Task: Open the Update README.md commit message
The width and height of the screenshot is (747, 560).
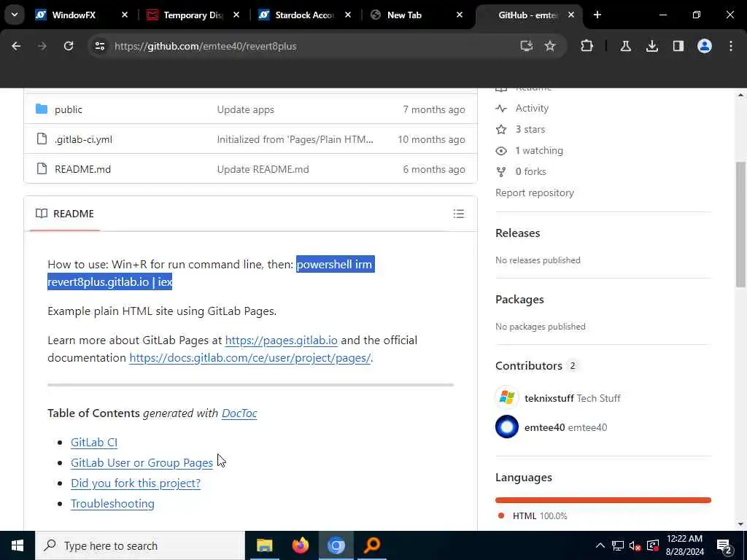Action: coord(263,169)
